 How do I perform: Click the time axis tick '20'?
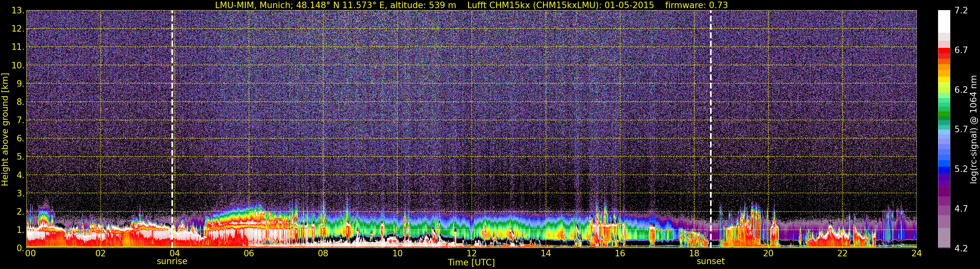[768, 253]
